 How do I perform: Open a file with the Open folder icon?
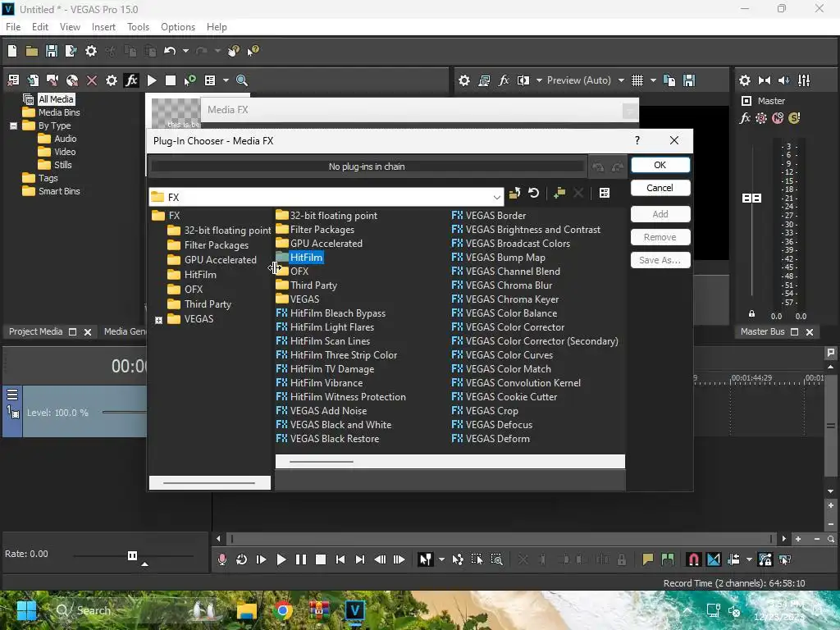[32, 51]
